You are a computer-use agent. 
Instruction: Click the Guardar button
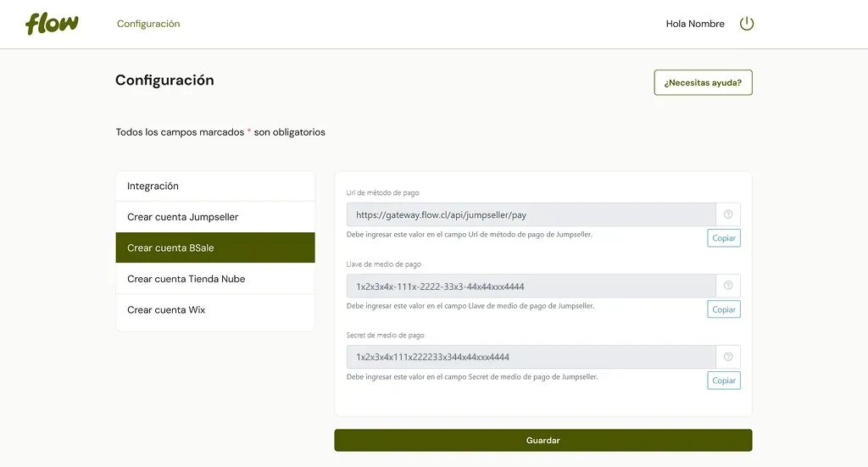click(x=543, y=441)
